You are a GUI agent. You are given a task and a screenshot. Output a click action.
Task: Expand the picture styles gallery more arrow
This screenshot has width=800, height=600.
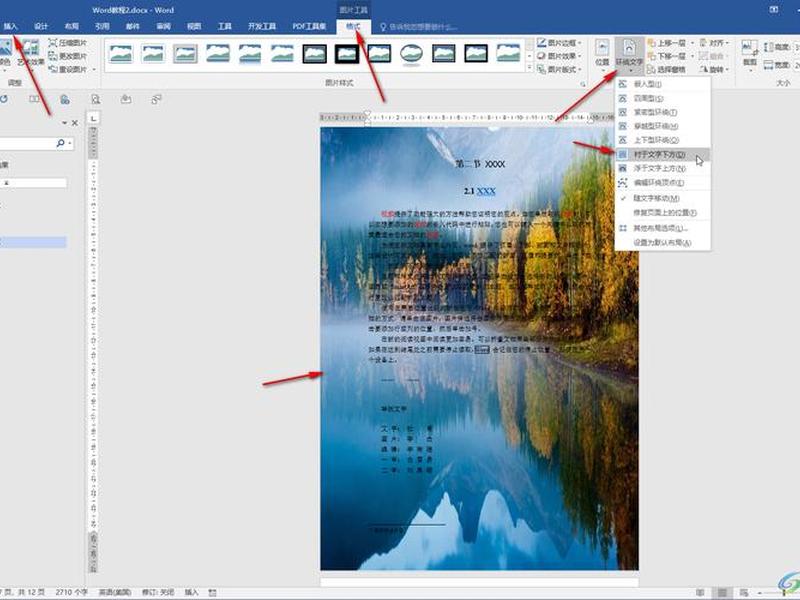coord(529,67)
